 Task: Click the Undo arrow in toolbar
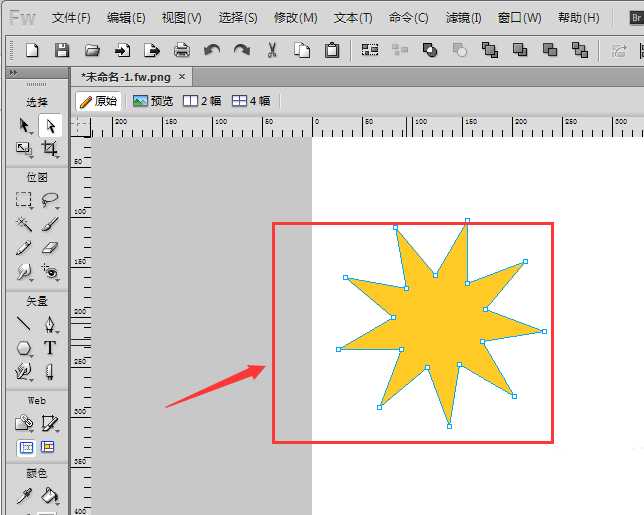[x=211, y=50]
